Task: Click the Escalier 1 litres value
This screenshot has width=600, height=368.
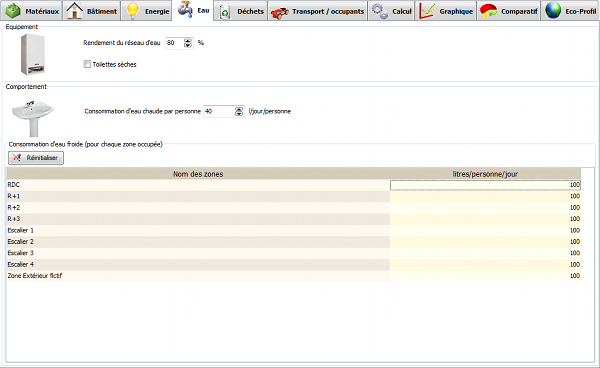Action: pyautogui.click(x=485, y=230)
